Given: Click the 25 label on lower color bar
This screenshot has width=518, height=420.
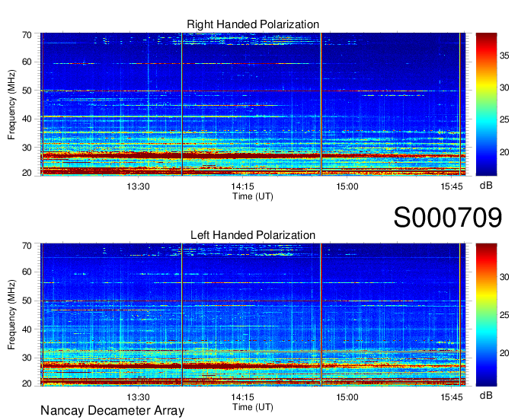Looking at the screenshot, I should pyautogui.click(x=504, y=315).
